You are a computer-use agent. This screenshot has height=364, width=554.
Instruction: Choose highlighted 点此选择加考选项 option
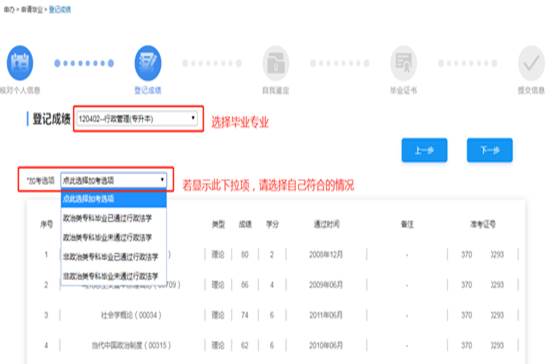click(x=113, y=199)
